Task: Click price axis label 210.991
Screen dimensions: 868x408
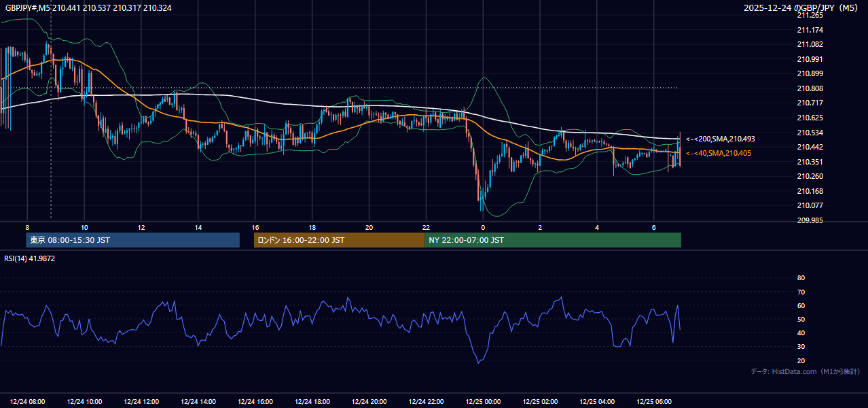Action: (810, 59)
